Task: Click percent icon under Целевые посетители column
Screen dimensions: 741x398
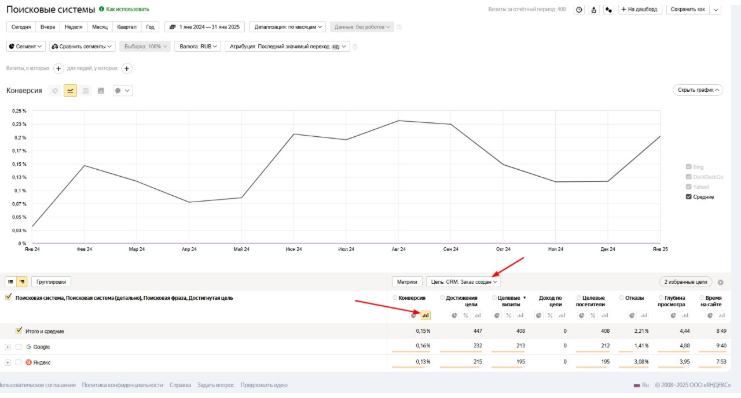Action: [593, 315]
